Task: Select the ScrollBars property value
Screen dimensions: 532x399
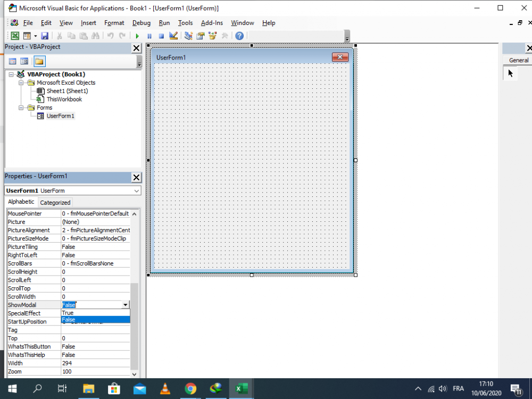Action: click(x=95, y=264)
